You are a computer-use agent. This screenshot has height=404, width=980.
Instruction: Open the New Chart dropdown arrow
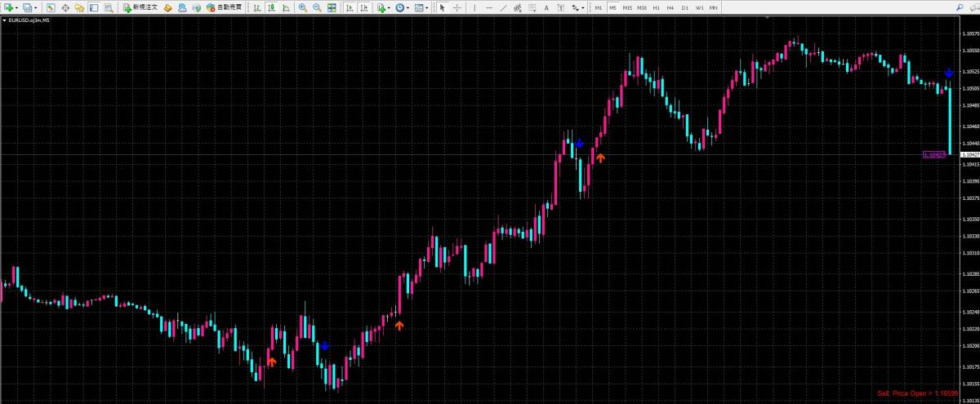point(16,7)
